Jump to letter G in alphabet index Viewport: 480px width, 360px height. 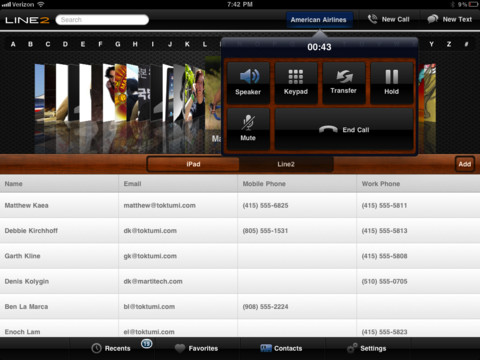click(x=118, y=44)
